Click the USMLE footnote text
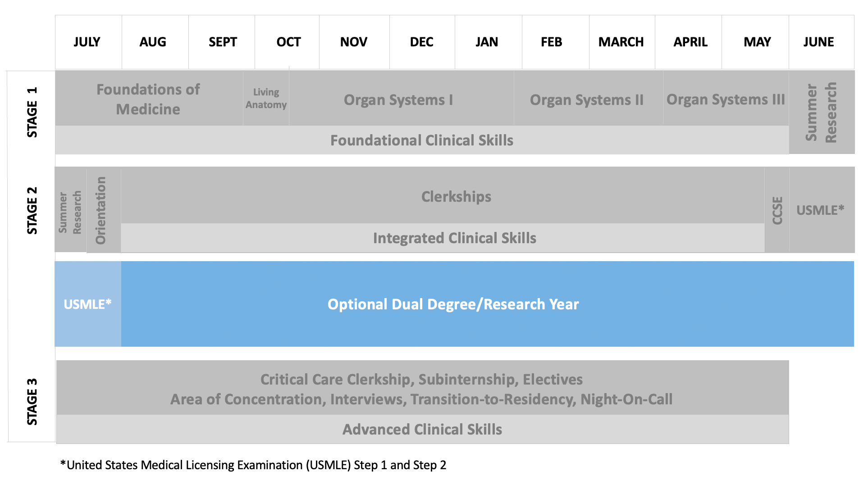The height and width of the screenshot is (480, 868). click(x=253, y=465)
